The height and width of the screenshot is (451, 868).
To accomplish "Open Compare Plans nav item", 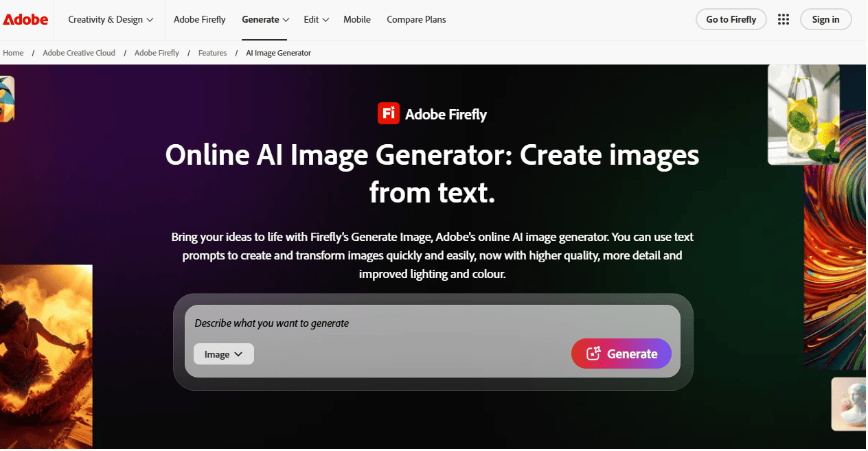I will (416, 19).
